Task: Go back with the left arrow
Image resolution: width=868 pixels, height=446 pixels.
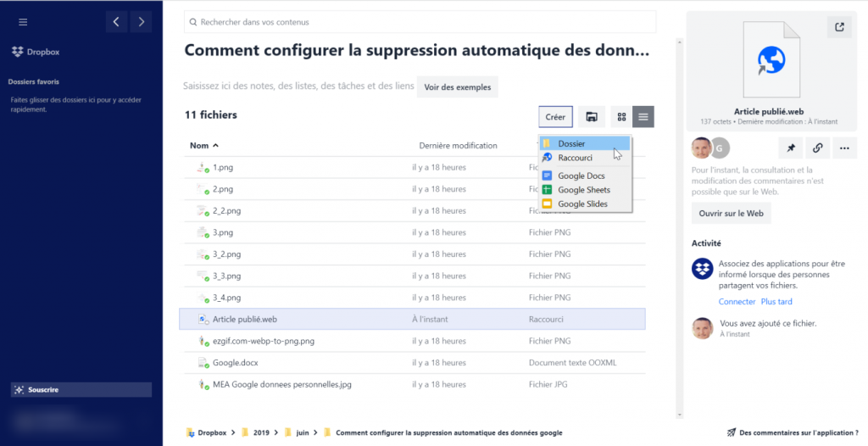Action: pyautogui.click(x=117, y=22)
